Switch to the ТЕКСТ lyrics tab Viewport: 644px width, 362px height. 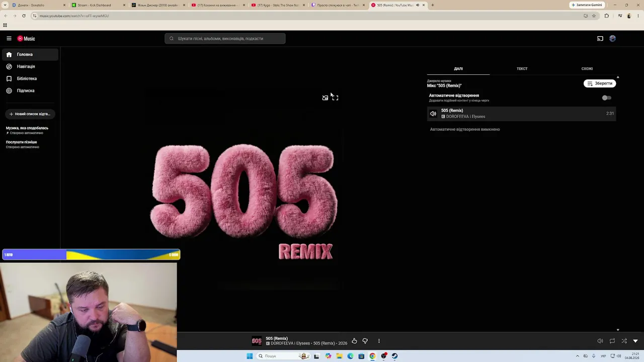(x=522, y=69)
